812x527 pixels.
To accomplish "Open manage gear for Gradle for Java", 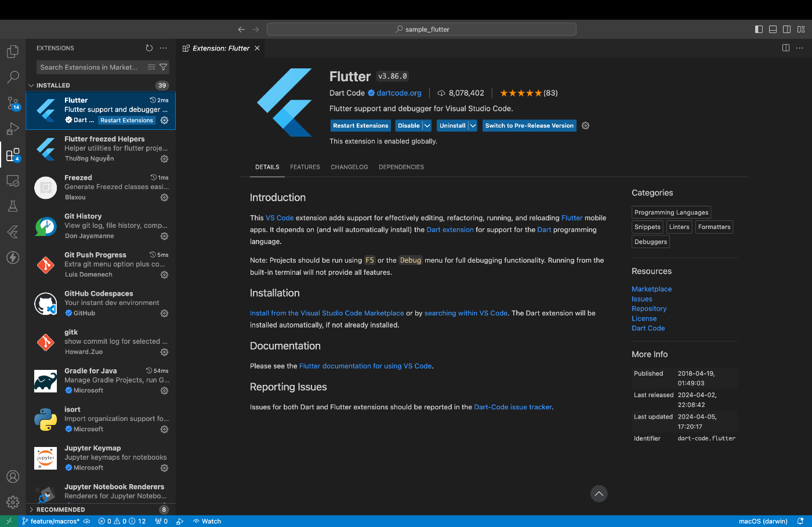I will [164, 391].
